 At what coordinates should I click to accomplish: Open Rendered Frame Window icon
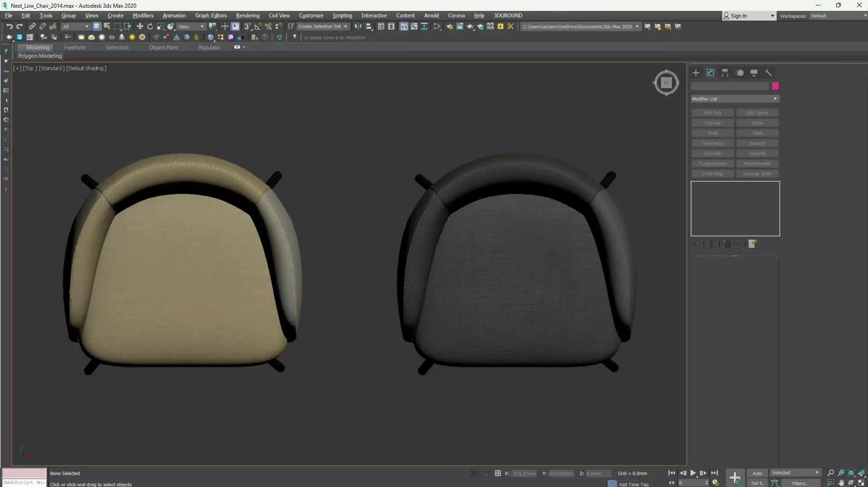(x=460, y=26)
